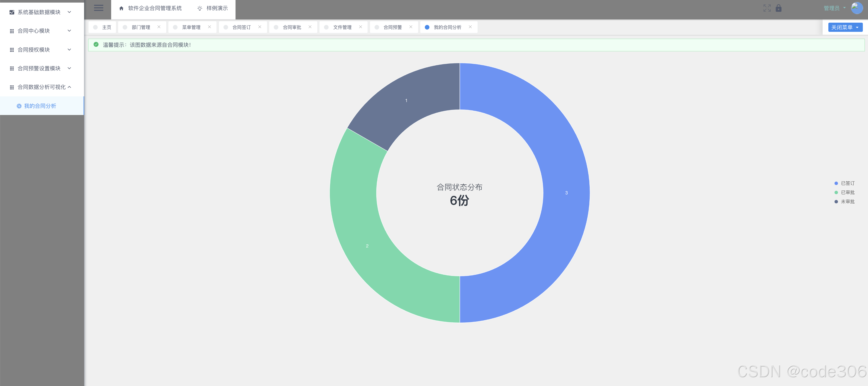
Task: Switch to the 文件管理 tab
Action: click(342, 27)
